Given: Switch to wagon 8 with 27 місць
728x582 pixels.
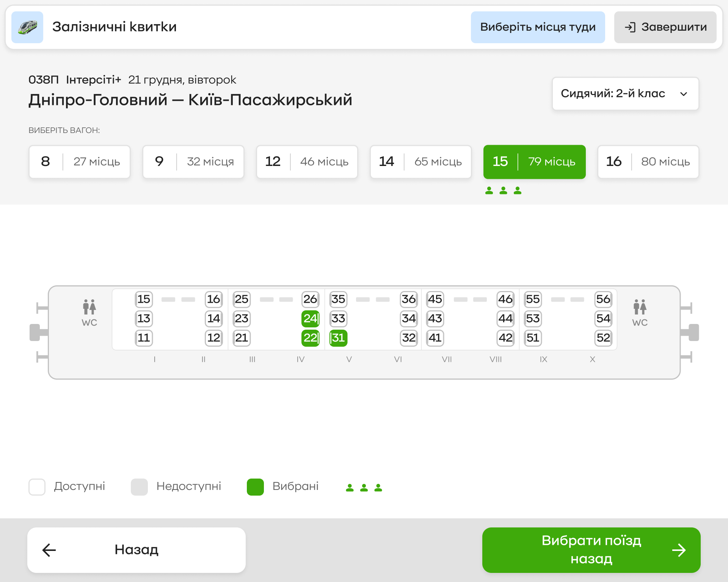Looking at the screenshot, I should [x=80, y=162].
